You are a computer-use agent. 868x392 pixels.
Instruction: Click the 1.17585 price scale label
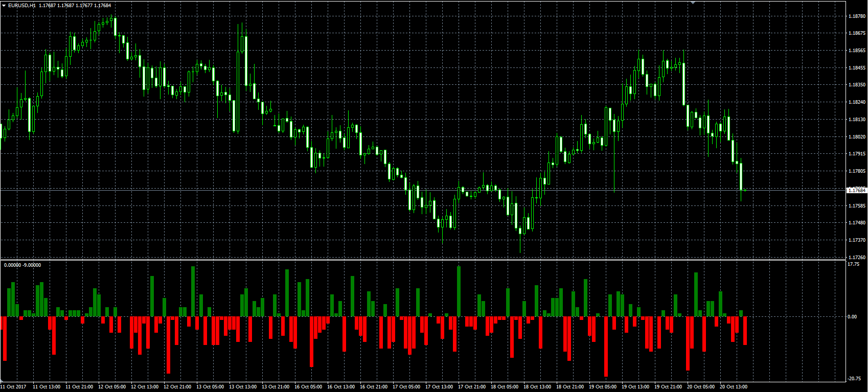tap(857, 206)
